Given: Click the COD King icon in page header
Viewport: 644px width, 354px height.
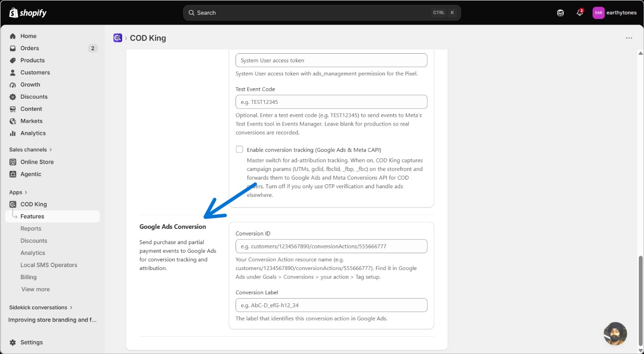Looking at the screenshot, I should (x=118, y=38).
